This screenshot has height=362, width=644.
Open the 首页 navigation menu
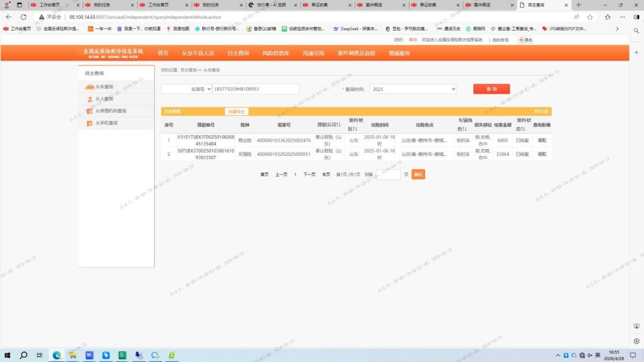tap(163, 53)
